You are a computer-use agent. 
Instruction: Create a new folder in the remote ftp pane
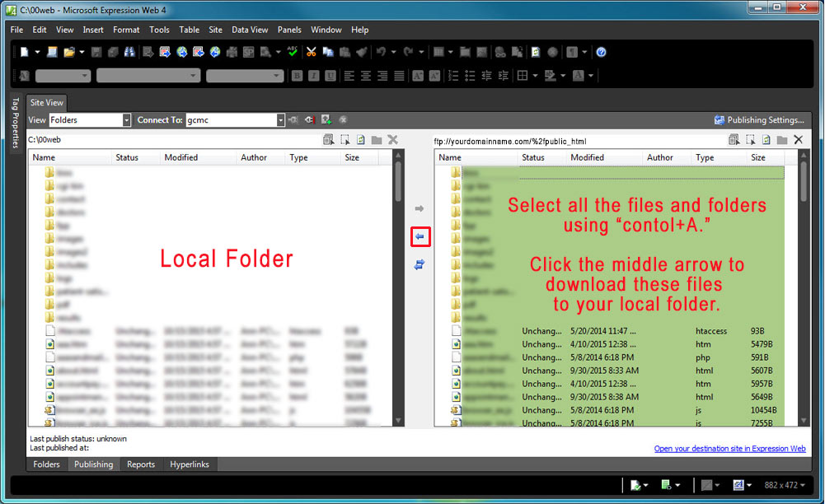point(782,140)
